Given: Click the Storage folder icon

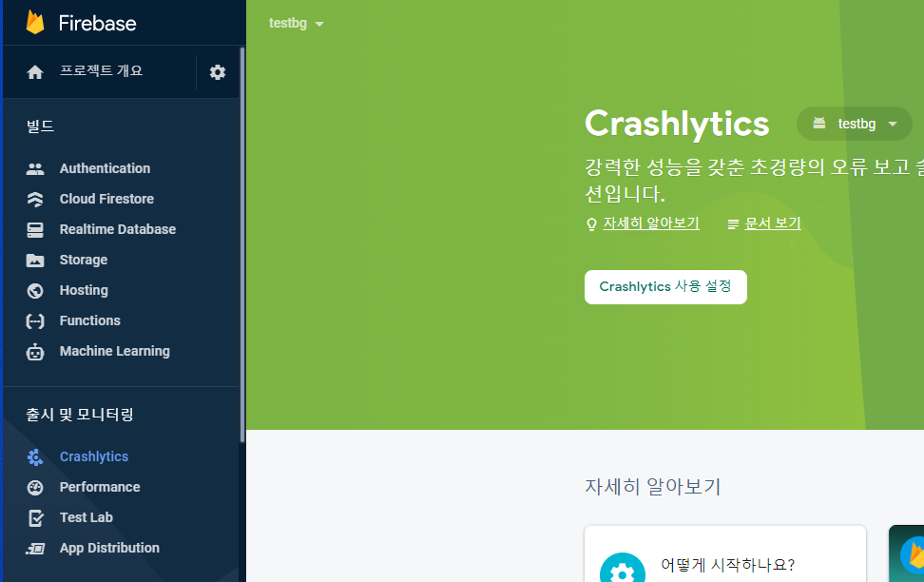Looking at the screenshot, I should 35,260.
